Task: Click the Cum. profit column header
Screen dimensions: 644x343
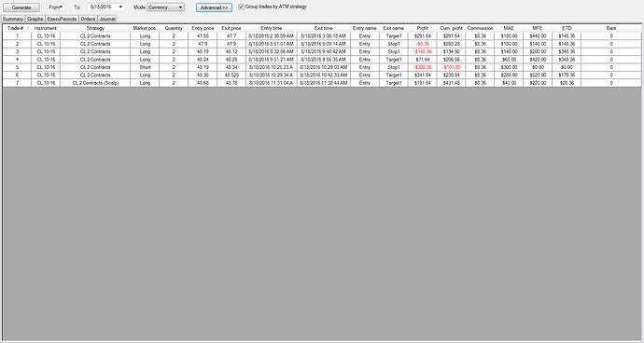Action: click(451, 28)
